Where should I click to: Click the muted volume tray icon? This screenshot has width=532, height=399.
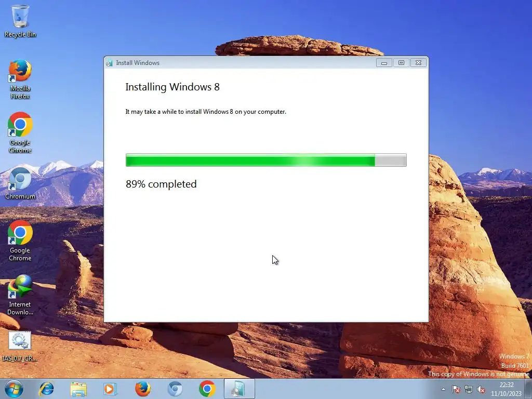pos(481,389)
